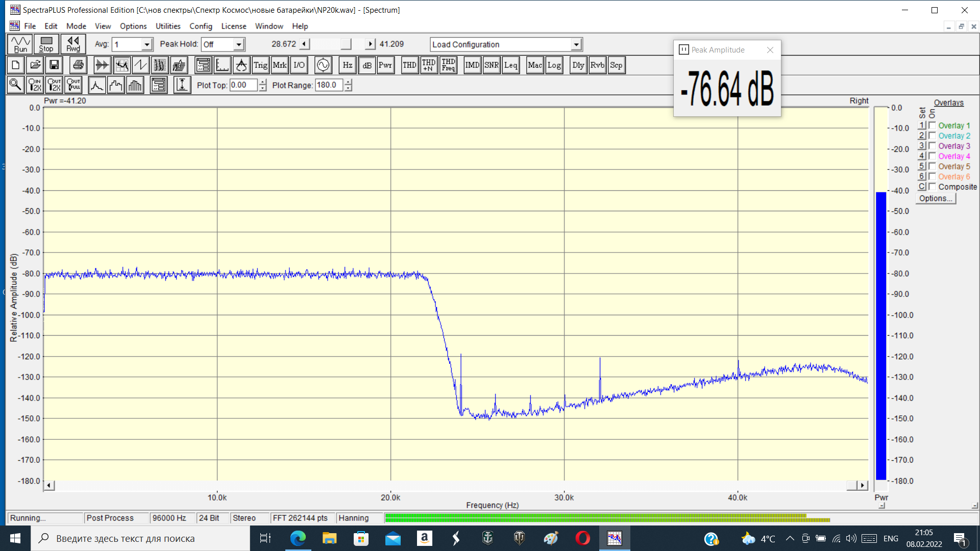Click the overlay Options... button

[935, 198]
